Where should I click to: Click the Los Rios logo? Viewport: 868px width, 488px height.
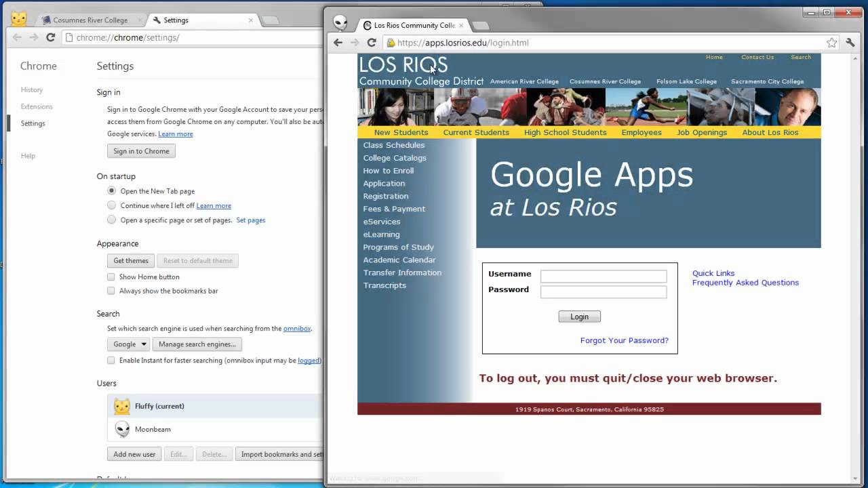[420, 71]
